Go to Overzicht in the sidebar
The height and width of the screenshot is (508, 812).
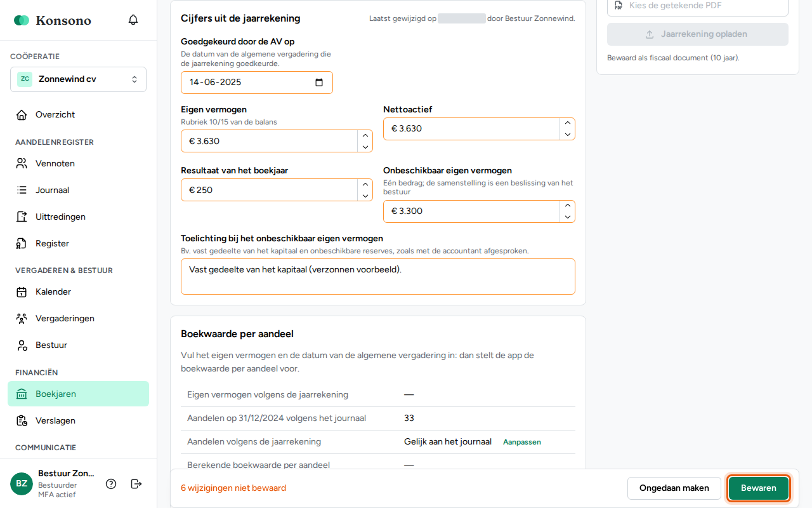78,115
